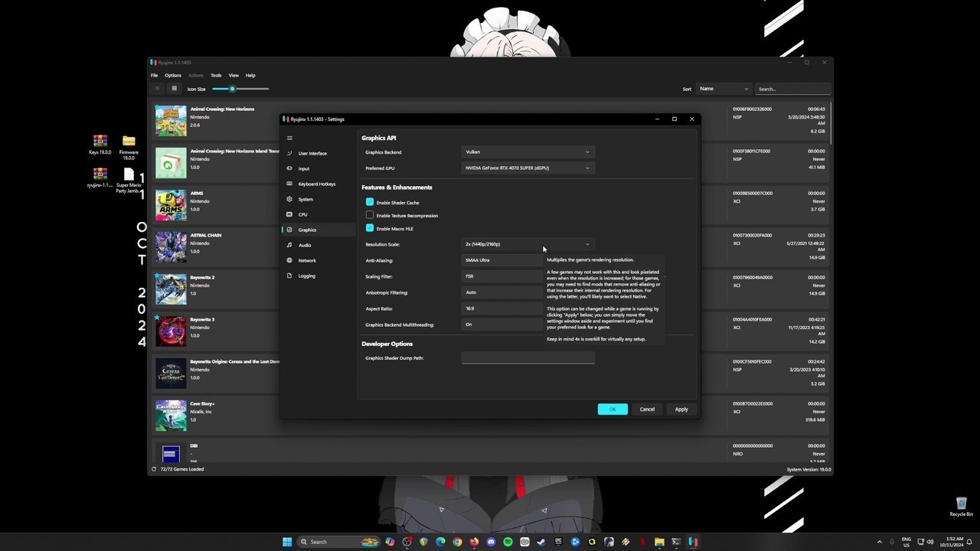Switch game library to list view
The image size is (980, 551).
pyautogui.click(x=157, y=89)
